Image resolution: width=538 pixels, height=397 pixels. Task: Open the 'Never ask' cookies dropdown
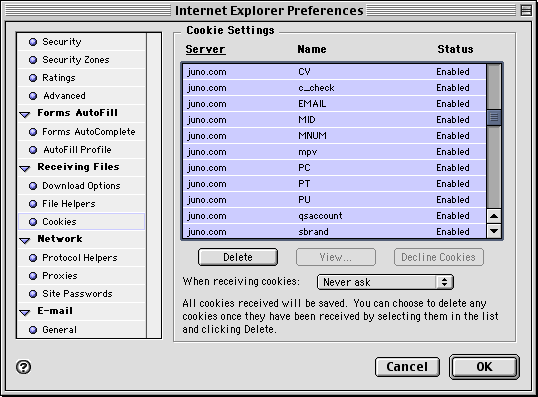tap(385, 282)
